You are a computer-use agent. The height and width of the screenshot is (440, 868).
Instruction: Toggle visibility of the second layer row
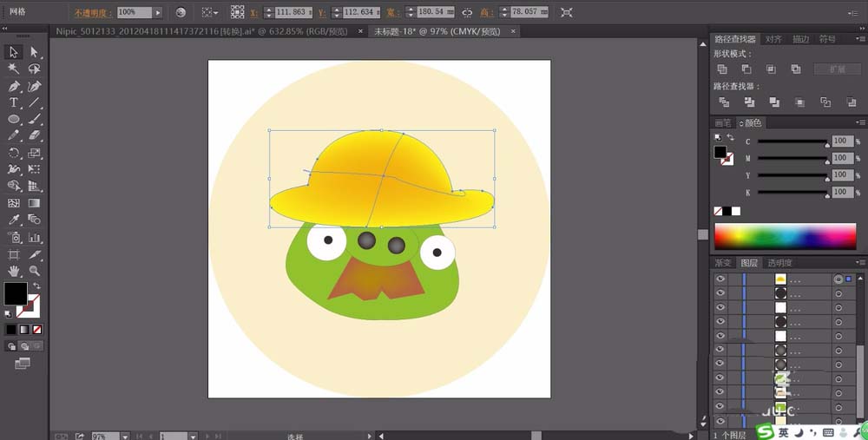click(x=720, y=293)
